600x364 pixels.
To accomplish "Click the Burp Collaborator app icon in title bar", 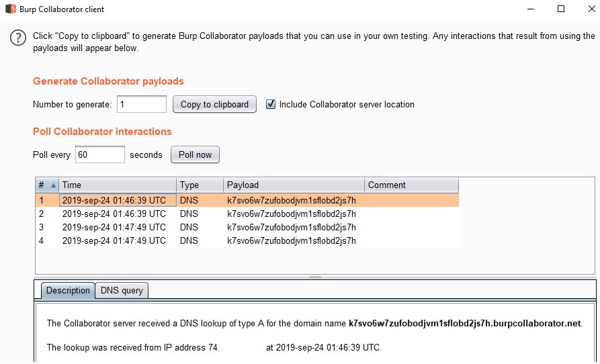I will pos(11,9).
